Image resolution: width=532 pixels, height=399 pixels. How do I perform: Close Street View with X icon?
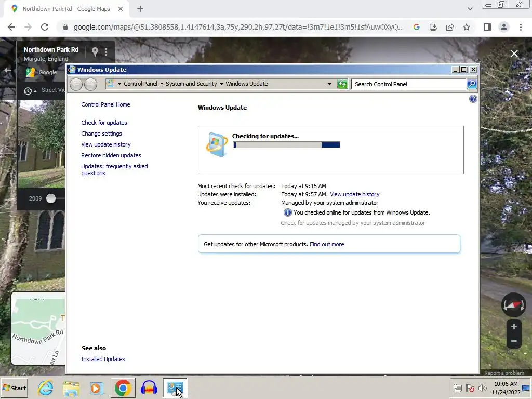coord(514,54)
